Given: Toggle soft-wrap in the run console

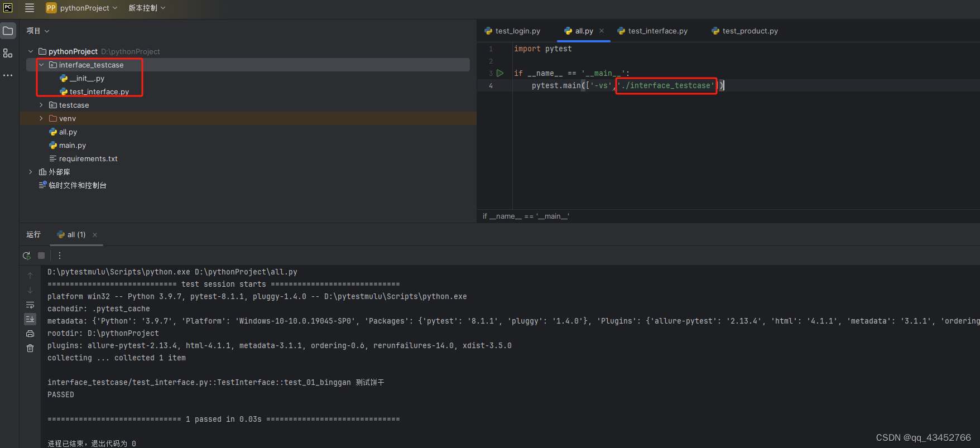Looking at the screenshot, I should point(30,305).
